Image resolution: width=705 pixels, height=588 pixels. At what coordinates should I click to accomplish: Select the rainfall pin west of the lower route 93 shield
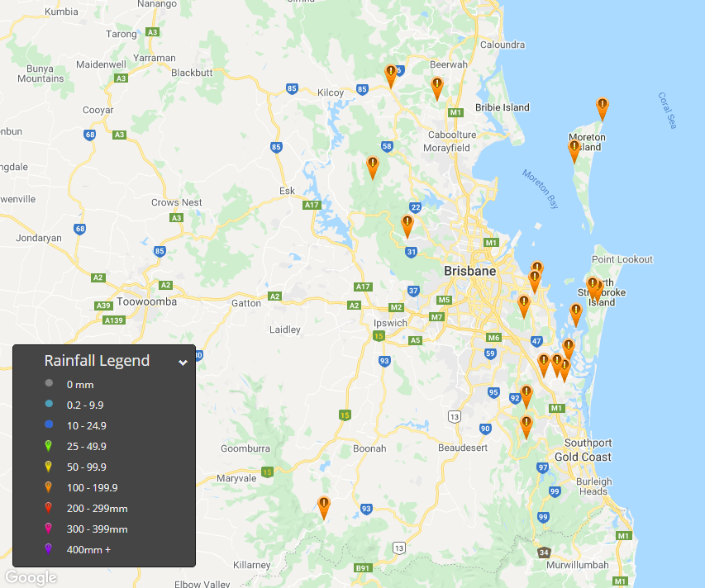tap(324, 508)
